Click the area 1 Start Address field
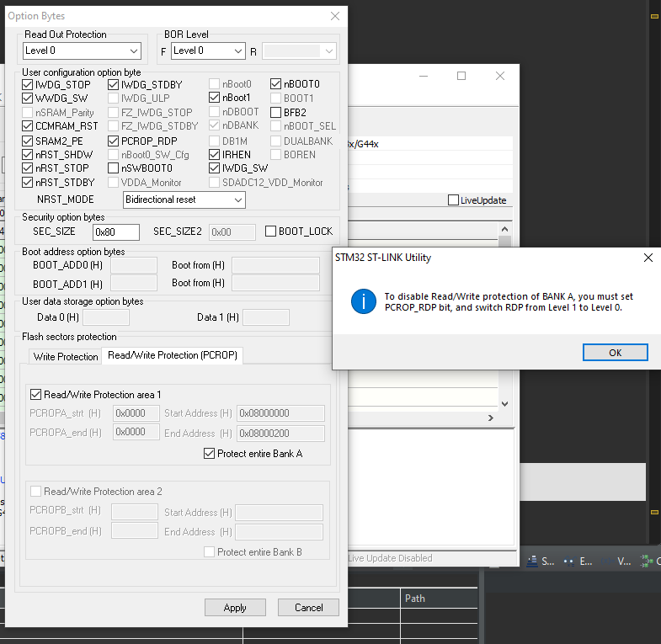661x644 pixels. coord(280,413)
